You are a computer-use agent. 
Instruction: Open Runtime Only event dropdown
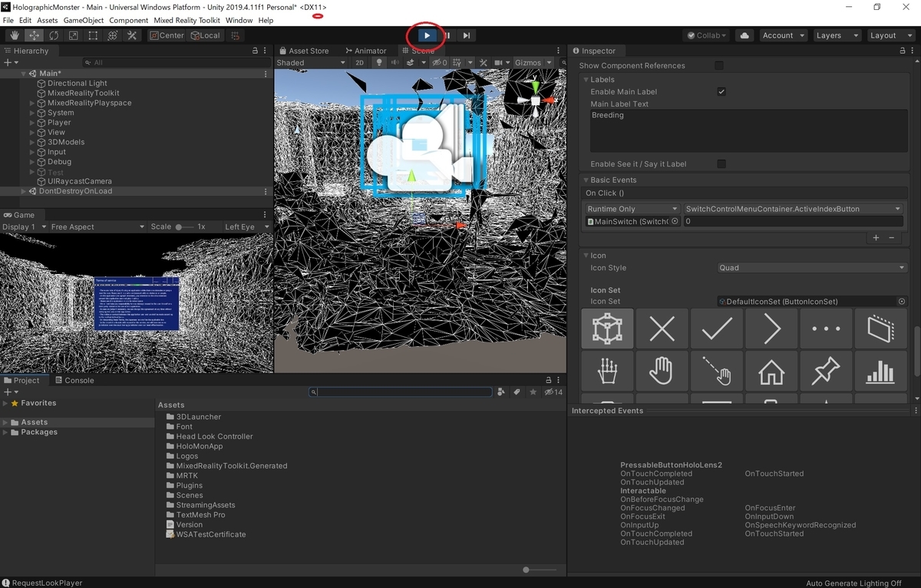click(632, 209)
